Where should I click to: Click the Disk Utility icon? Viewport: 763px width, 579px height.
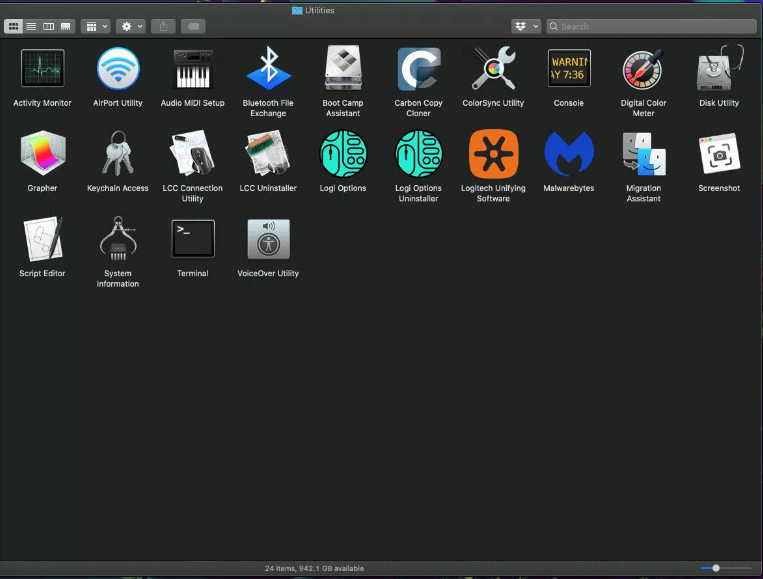point(719,69)
